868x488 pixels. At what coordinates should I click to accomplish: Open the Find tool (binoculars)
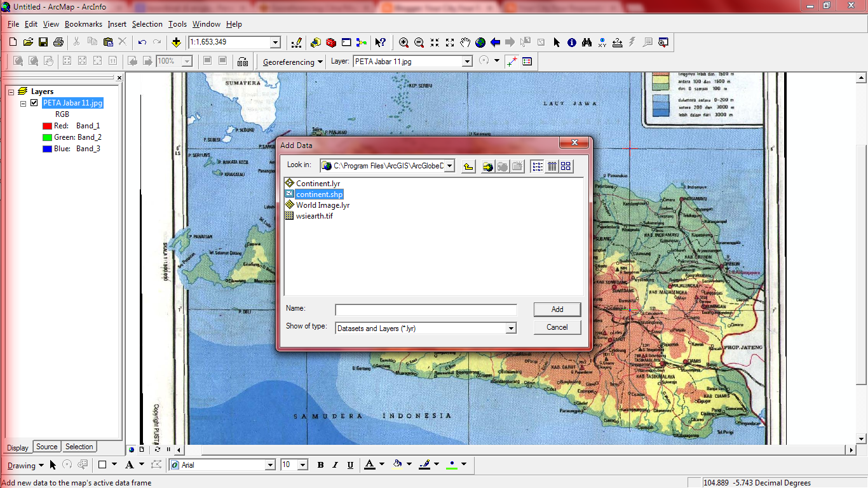tap(586, 42)
